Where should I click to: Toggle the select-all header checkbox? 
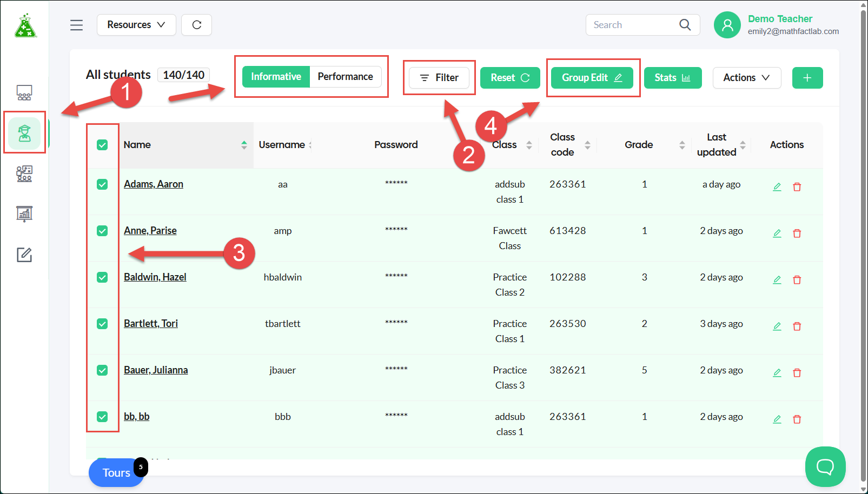click(x=102, y=145)
